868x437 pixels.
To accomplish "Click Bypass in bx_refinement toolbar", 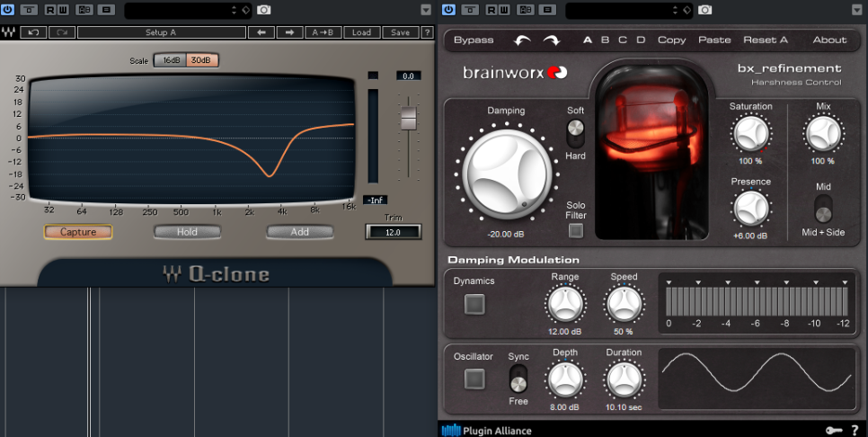I will pyautogui.click(x=474, y=40).
